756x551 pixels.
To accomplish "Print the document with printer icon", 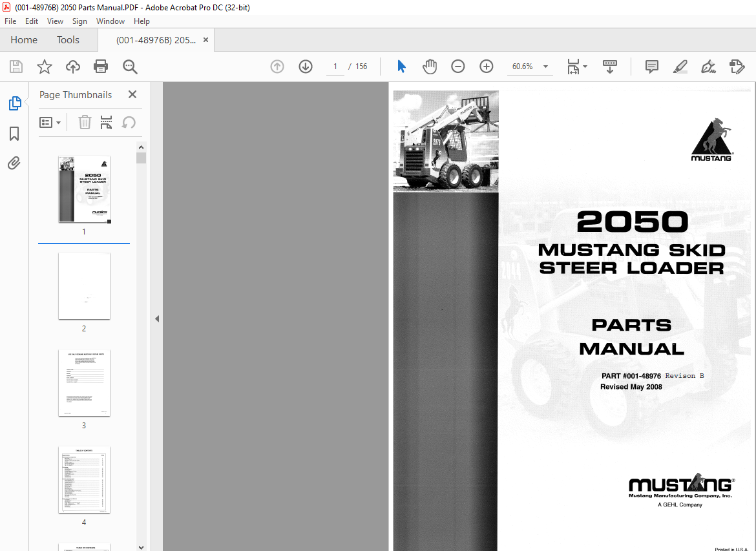I will [x=101, y=67].
